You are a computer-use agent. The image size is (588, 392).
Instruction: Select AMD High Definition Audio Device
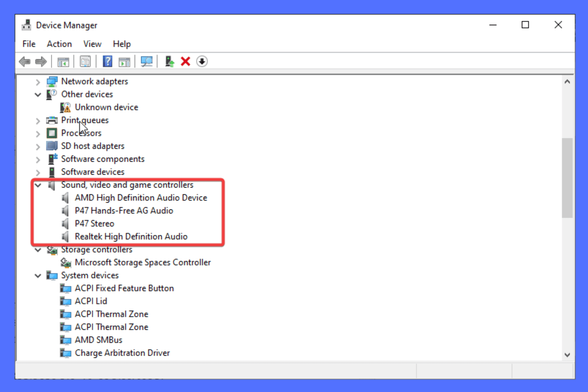141,197
